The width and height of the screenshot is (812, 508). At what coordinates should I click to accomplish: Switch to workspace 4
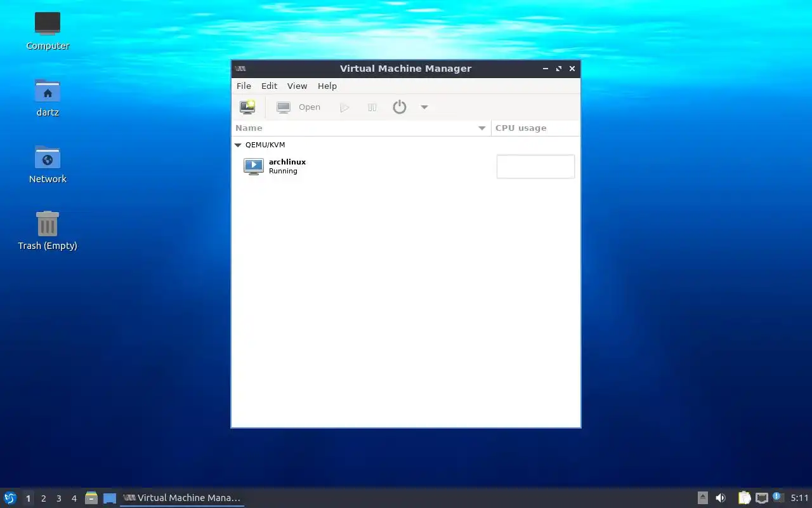[74, 498]
